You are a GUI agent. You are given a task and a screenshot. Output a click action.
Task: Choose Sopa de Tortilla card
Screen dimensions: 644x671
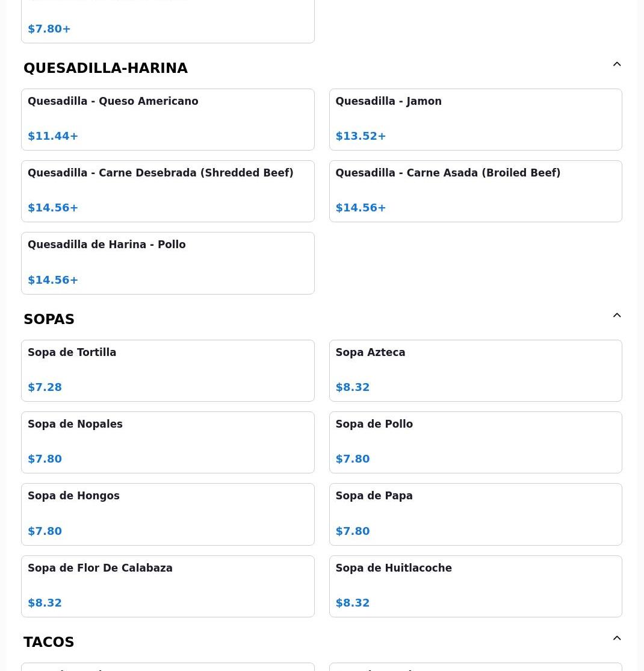pyautogui.click(x=168, y=370)
